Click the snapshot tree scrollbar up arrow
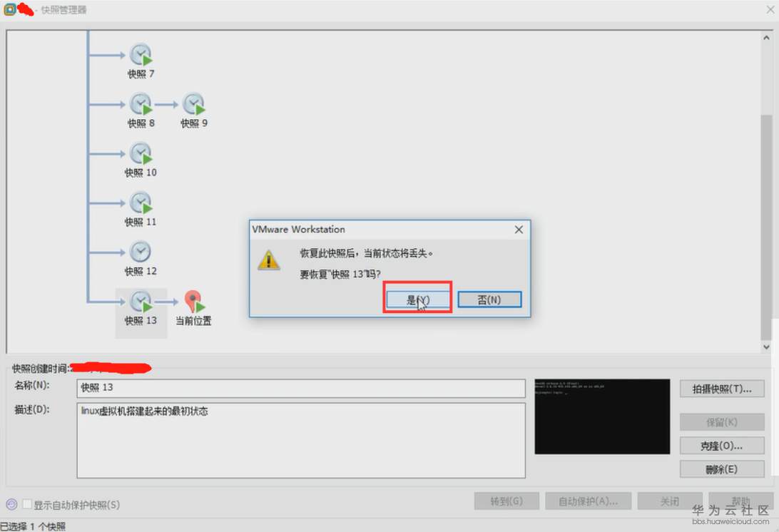 point(766,38)
